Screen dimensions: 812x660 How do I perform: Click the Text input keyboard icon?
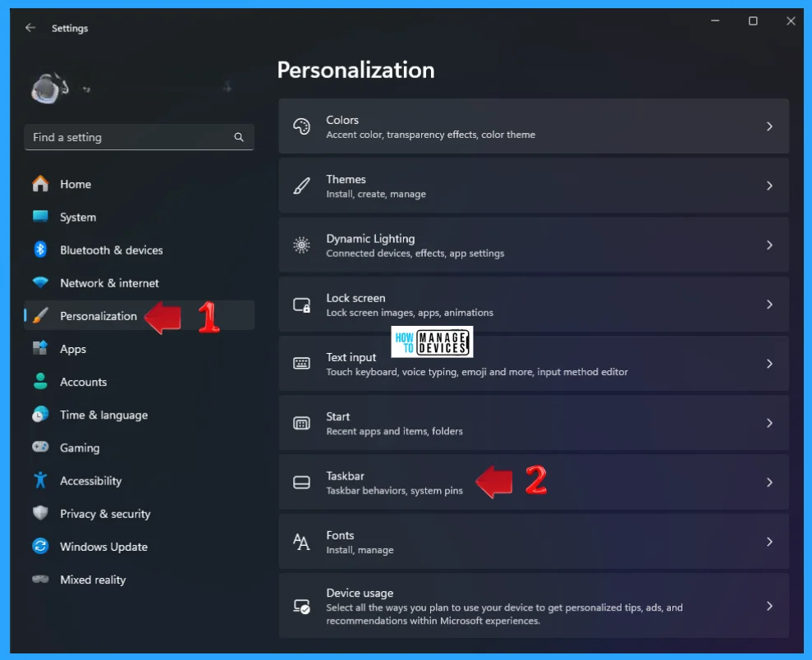(x=301, y=364)
